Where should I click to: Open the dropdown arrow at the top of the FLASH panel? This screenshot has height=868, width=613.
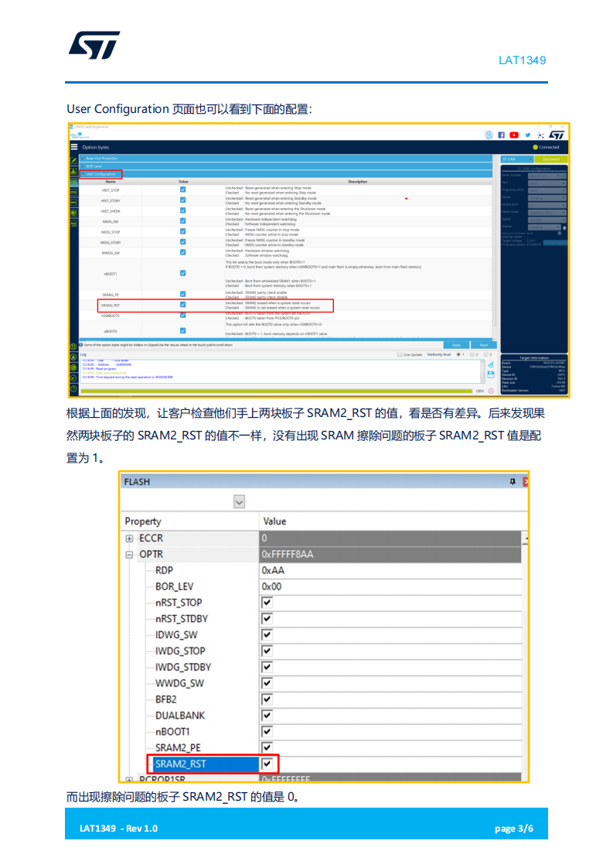239,502
